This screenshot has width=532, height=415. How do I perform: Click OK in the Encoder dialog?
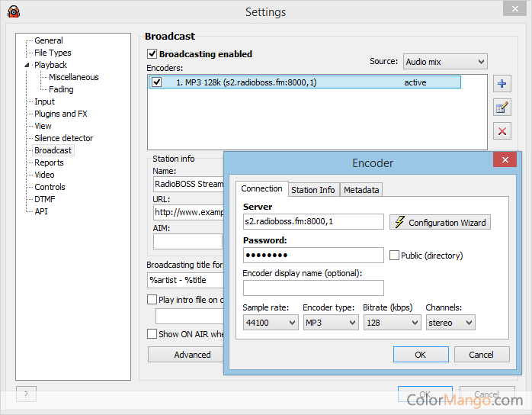420,355
